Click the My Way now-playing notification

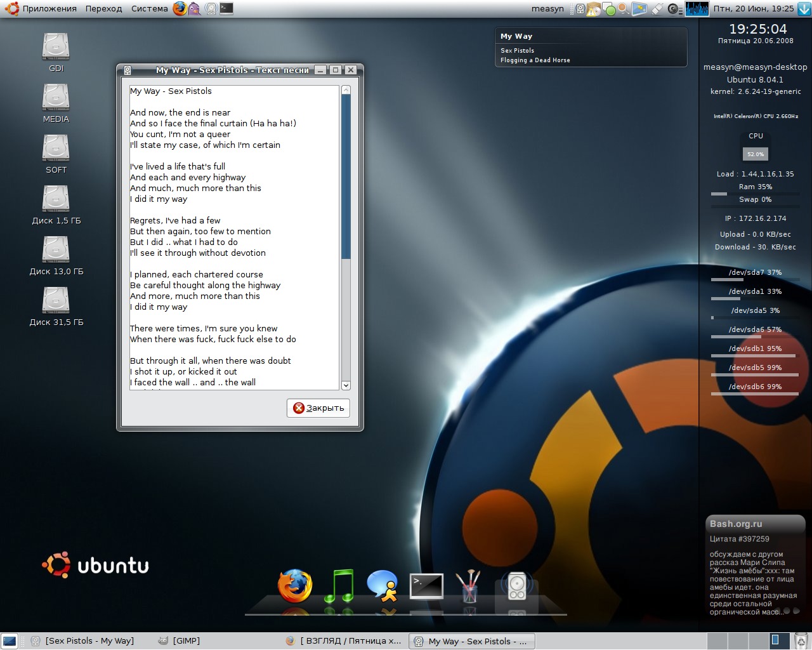[x=591, y=47]
